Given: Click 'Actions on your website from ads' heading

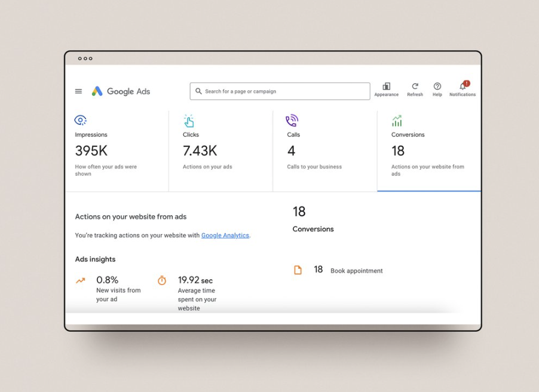Looking at the screenshot, I should 131,217.
